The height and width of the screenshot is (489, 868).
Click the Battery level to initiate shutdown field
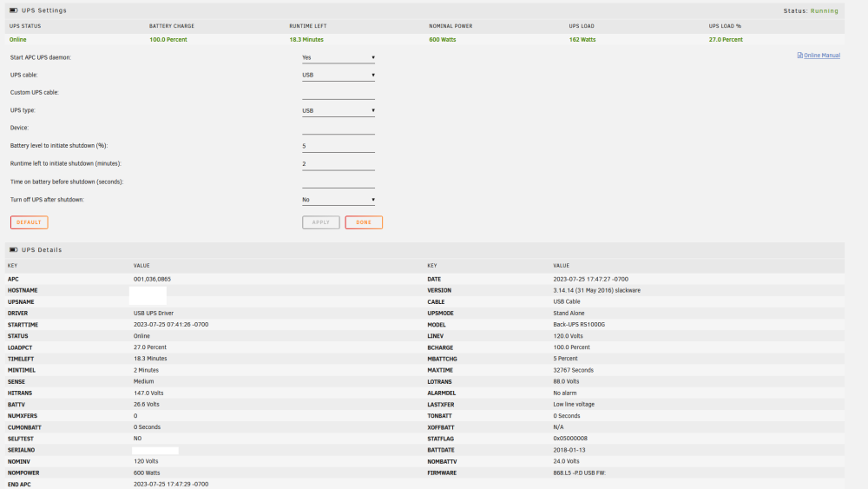coord(339,146)
